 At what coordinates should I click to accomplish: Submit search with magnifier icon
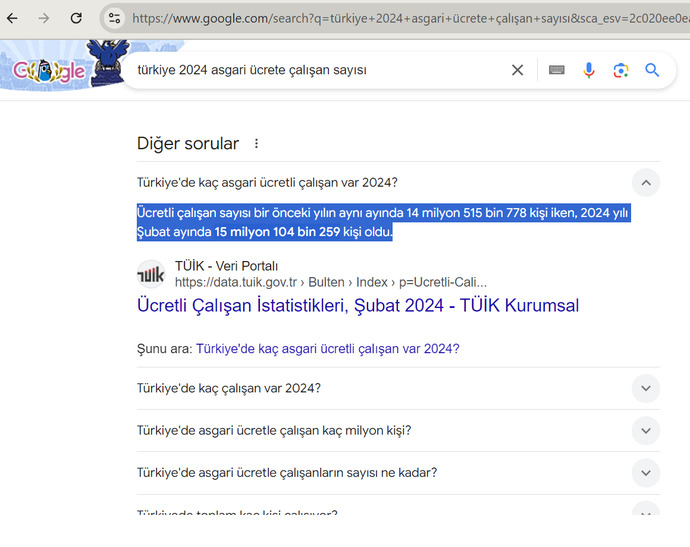coord(652,70)
